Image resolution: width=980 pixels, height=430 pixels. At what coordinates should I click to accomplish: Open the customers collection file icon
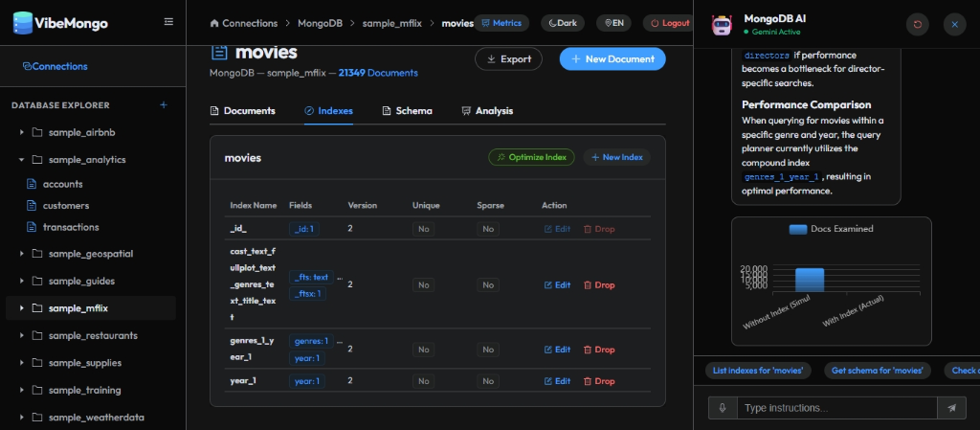[x=32, y=206]
